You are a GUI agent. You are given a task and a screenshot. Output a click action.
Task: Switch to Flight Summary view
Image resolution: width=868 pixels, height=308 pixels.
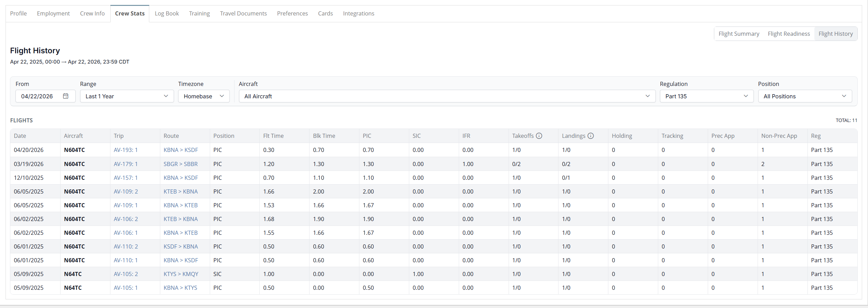coord(739,34)
